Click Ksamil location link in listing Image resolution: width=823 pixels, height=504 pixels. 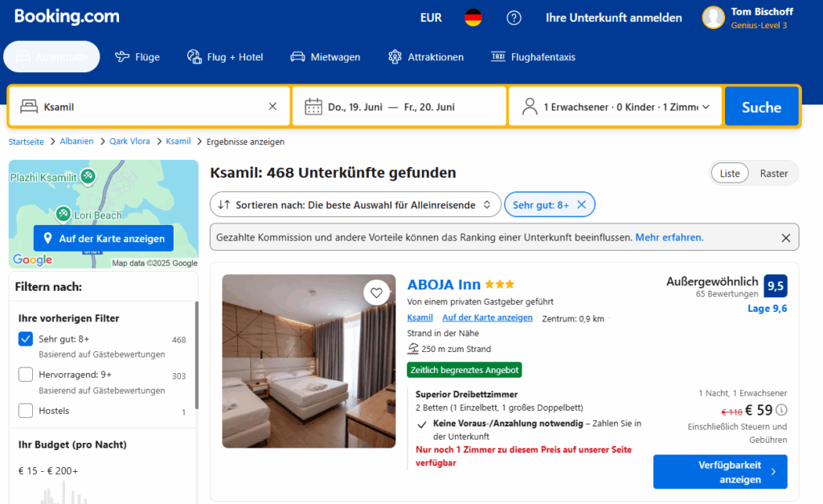coord(420,318)
